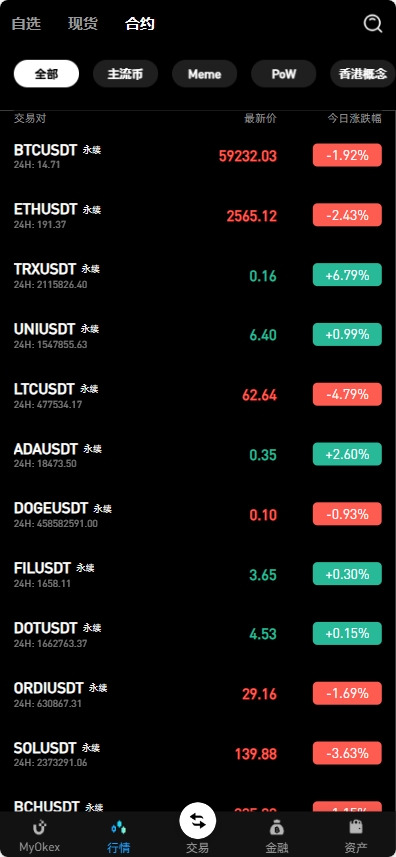
Task: Select the 合约 tab
Action: point(140,24)
